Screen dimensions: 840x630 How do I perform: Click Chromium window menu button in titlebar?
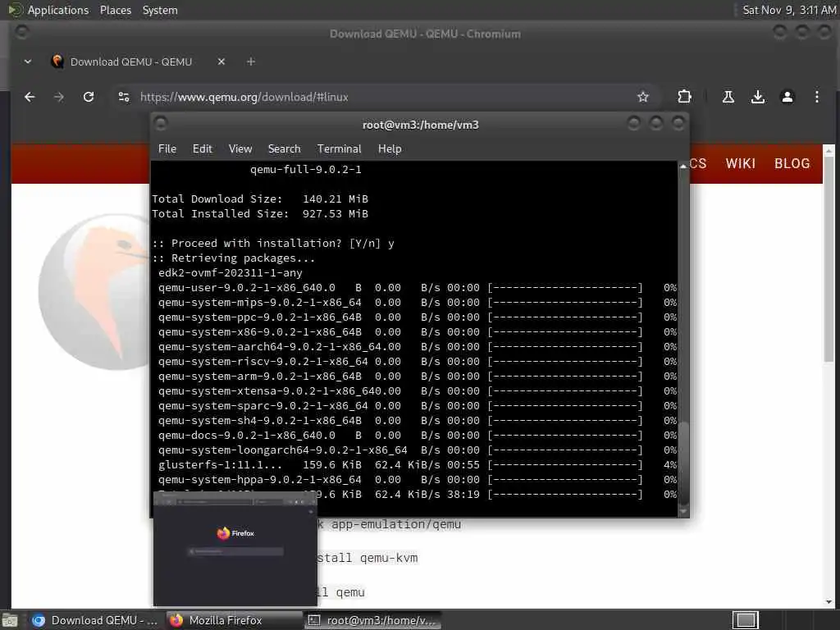click(x=22, y=32)
